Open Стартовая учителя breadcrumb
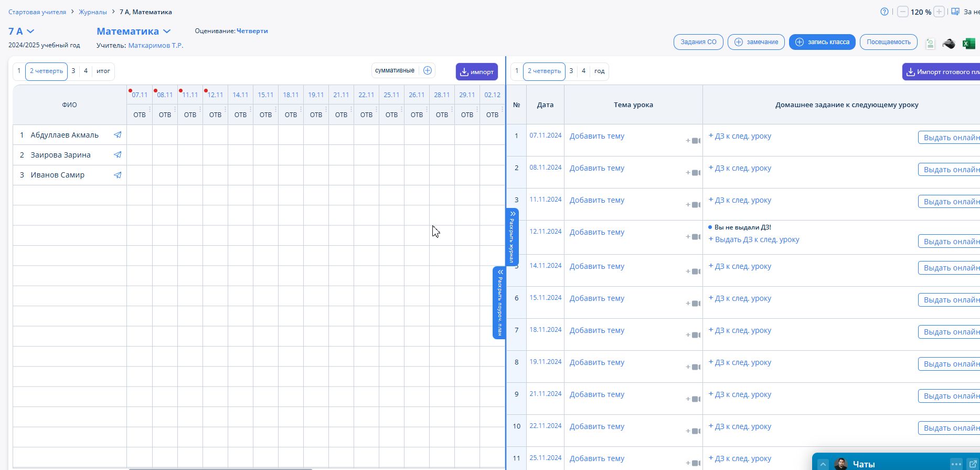The height and width of the screenshot is (470, 980). click(x=37, y=12)
